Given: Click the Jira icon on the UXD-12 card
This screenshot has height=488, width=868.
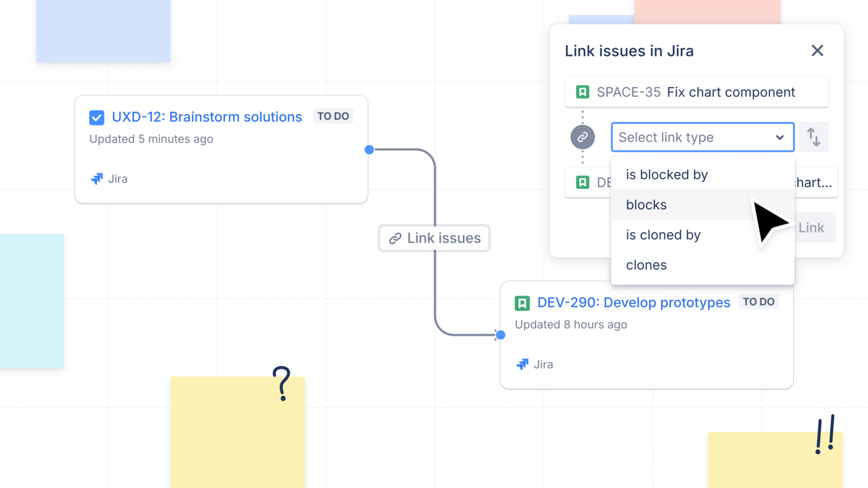Looking at the screenshot, I should click(x=97, y=178).
